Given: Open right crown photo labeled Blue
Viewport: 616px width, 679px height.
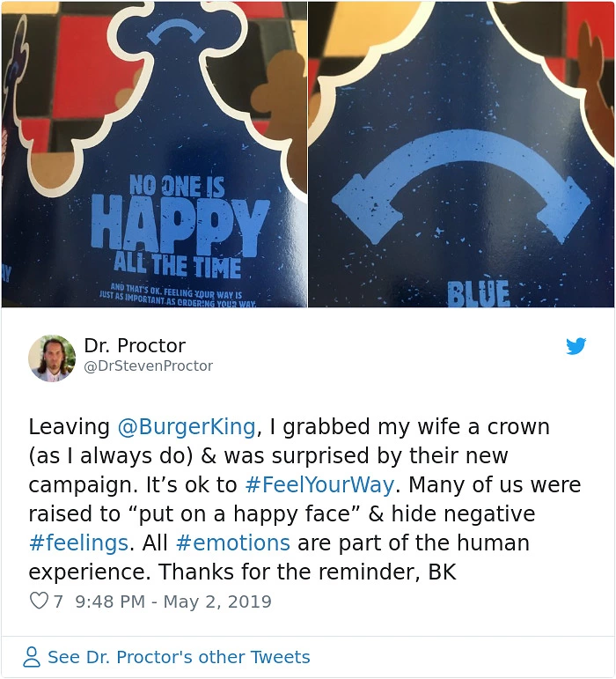Looking at the screenshot, I should (461, 155).
